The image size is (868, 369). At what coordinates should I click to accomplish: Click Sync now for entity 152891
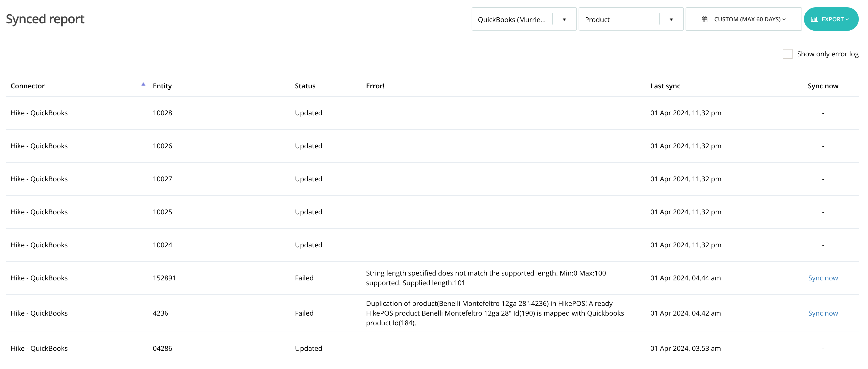coord(822,278)
